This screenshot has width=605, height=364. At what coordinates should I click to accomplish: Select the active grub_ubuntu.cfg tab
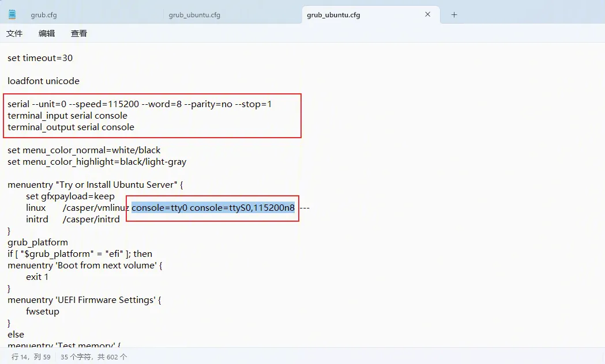pyautogui.click(x=333, y=15)
